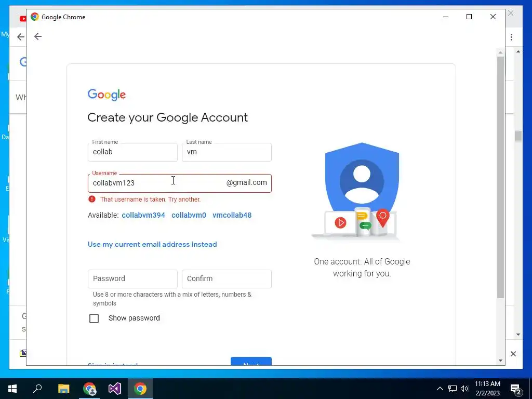Click the Google logo on the signup form

point(107,95)
